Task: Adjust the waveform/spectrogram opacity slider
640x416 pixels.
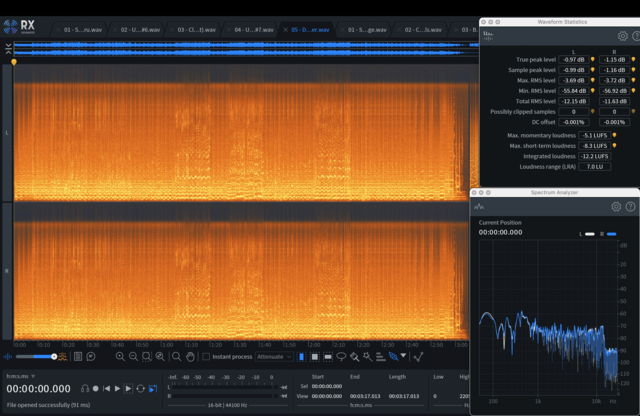Action: tap(35, 357)
